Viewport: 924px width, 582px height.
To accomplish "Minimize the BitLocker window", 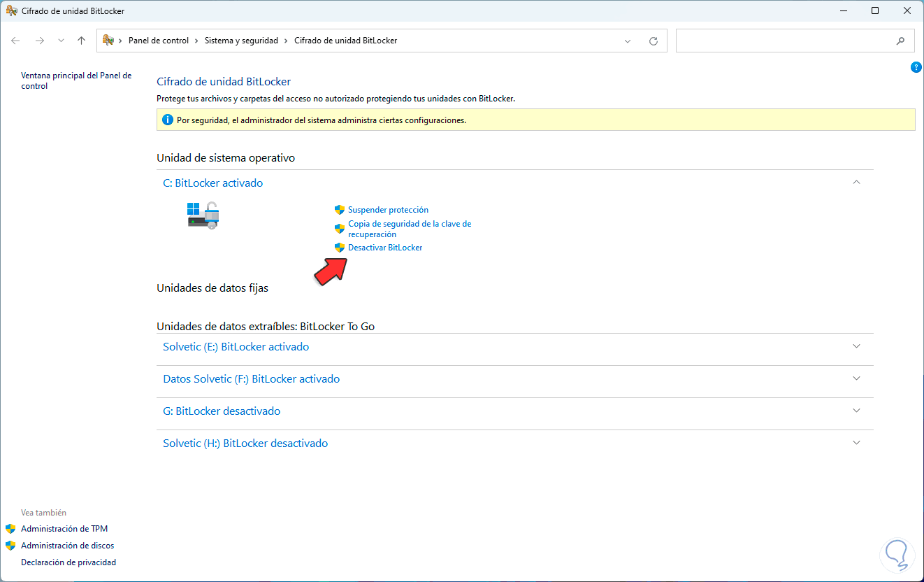I will 843,11.
